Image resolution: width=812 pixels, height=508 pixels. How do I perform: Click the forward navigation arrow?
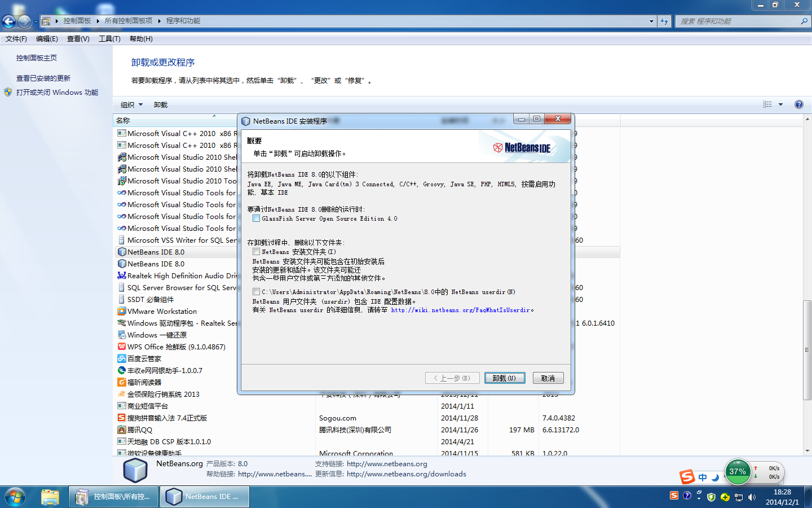pyautogui.click(x=24, y=21)
